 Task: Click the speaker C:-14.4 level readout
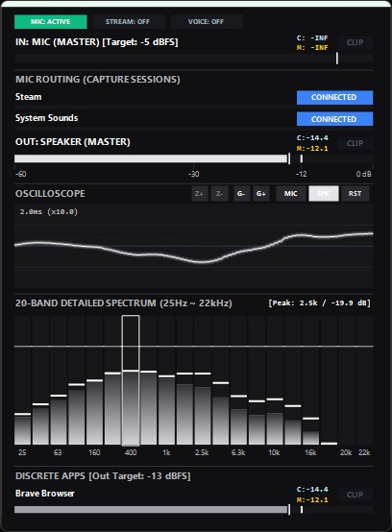pyautogui.click(x=312, y=137)
